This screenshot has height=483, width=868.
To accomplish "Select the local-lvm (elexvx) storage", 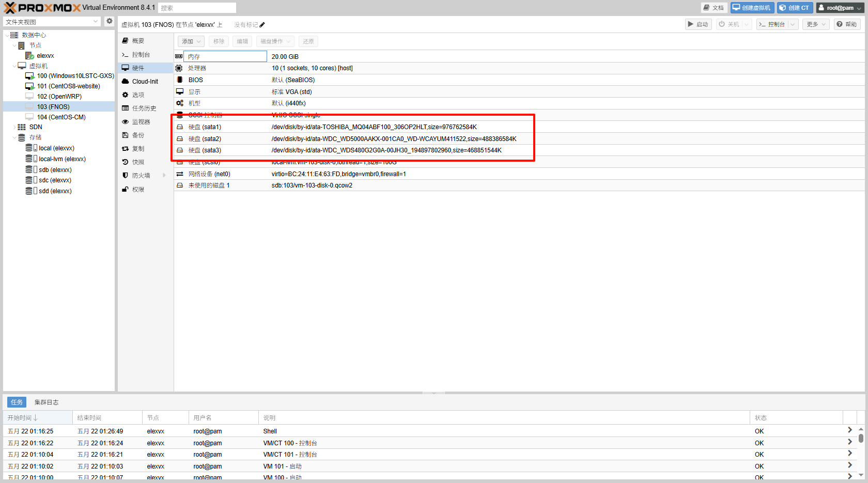I will click(62, 159).
